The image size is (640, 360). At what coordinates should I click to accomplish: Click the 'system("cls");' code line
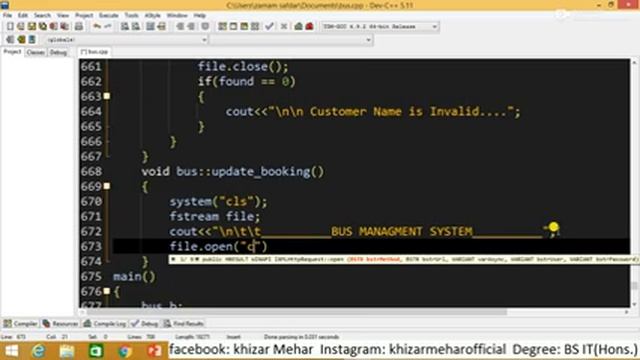click(x=218, y=201)
